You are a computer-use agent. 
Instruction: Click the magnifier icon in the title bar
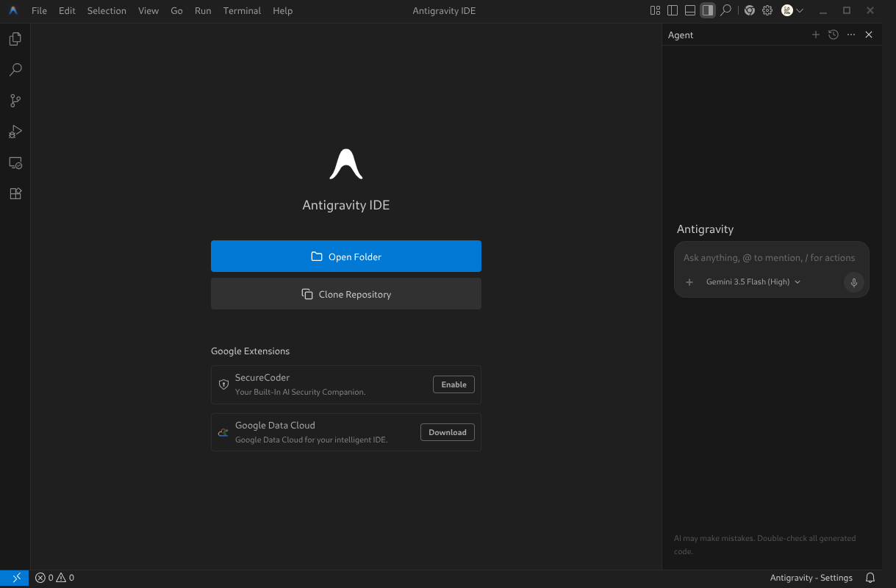pos(725,10)
